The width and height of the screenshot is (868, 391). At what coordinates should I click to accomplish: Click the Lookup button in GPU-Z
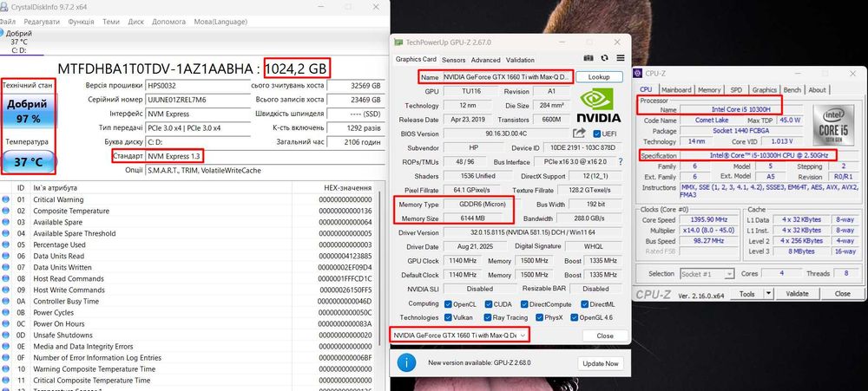tap(599, 77)
